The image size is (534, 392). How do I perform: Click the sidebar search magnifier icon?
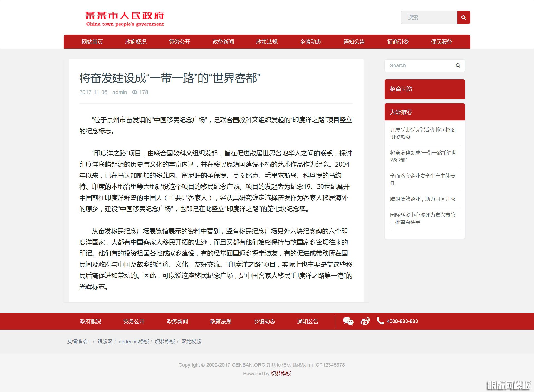coord(458,66)
